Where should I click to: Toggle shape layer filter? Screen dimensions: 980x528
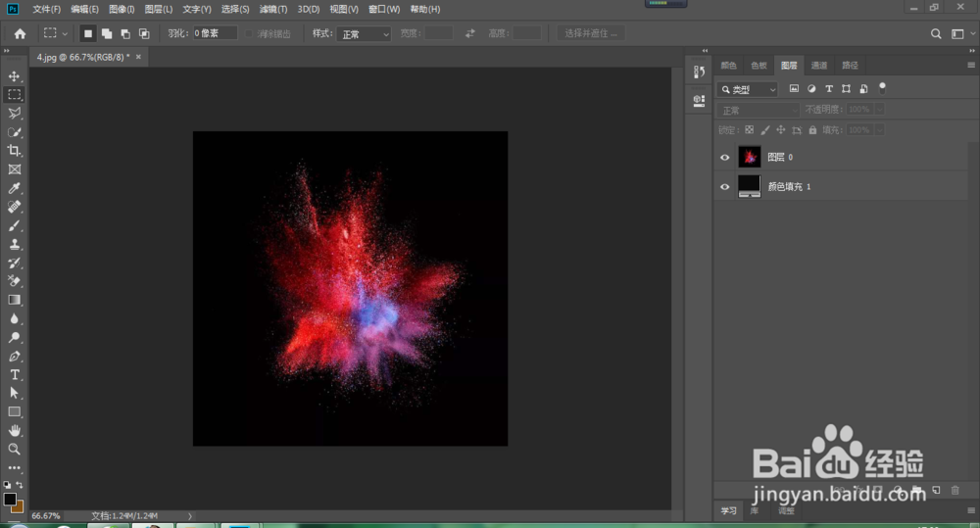pos(847,89)
